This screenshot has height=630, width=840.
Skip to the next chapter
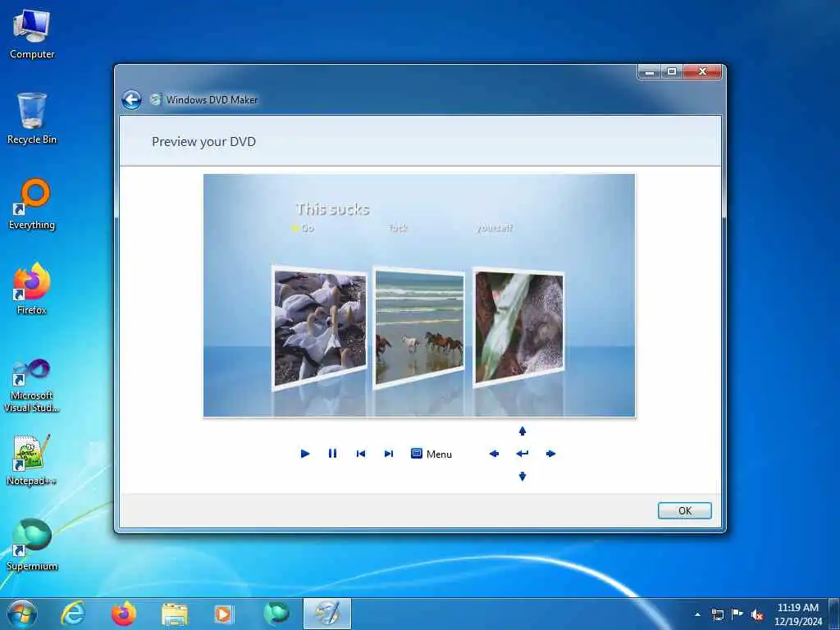tap(389, 454)
